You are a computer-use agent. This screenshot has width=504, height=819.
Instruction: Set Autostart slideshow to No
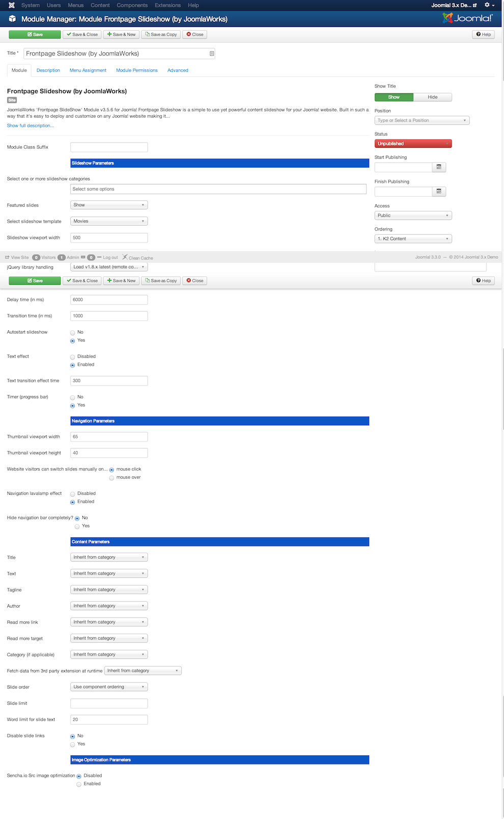coord(73,333)
